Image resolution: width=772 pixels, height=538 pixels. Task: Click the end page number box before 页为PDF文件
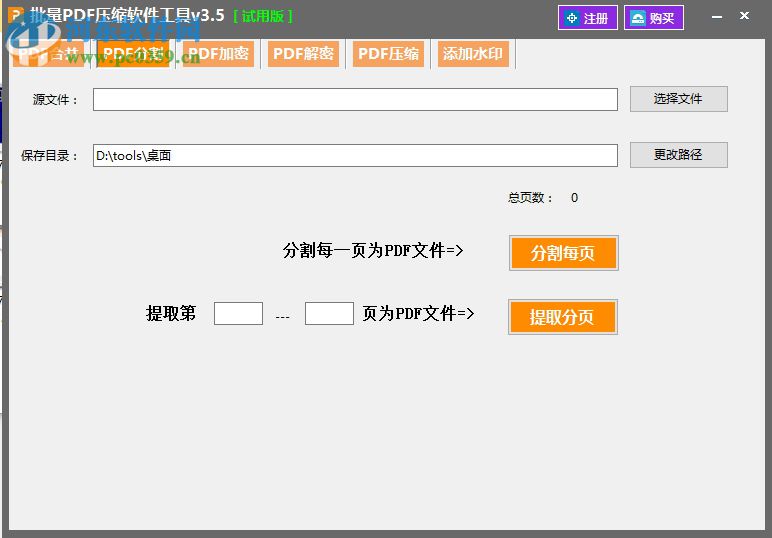coord(329,314)
